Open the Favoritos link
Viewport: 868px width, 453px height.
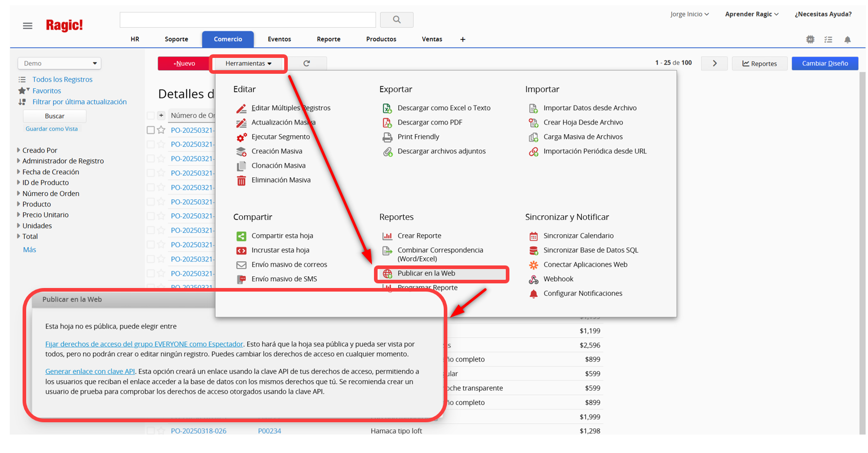(x=47, y=91)
